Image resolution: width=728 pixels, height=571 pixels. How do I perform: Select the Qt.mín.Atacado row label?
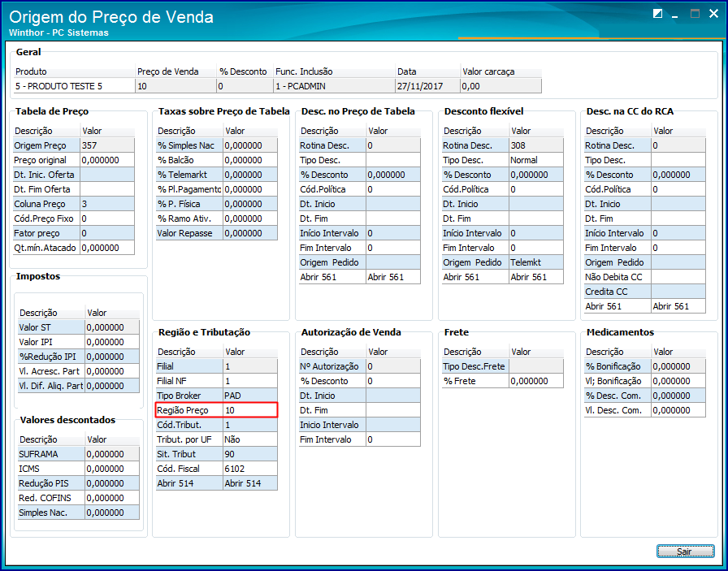pos(47,248)
